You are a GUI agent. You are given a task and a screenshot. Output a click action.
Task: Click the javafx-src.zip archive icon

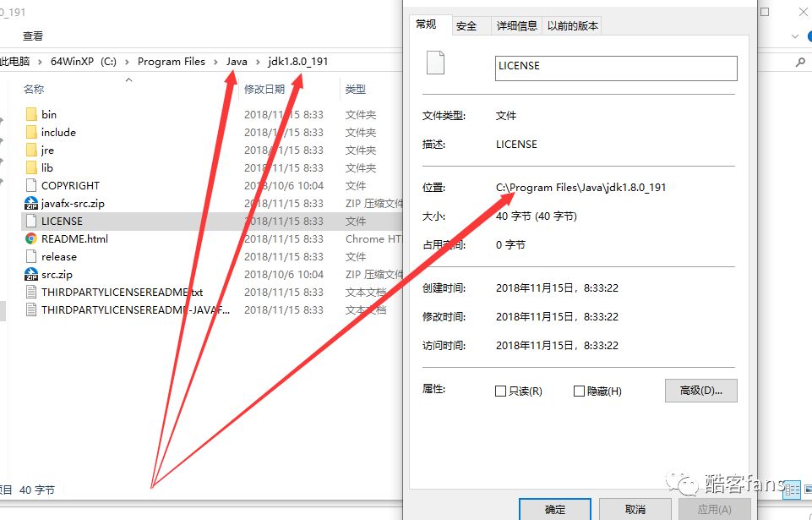31,203
